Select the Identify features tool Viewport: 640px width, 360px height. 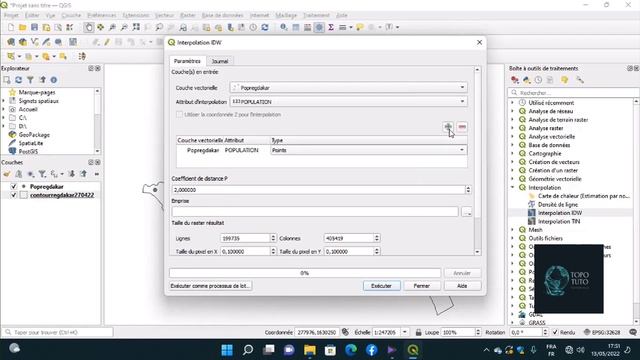pos(283,27)
